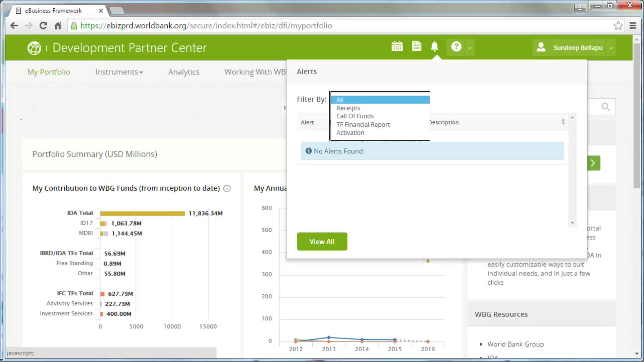
Task: Select Receipts in the filter list
Action: pos(380,108)
